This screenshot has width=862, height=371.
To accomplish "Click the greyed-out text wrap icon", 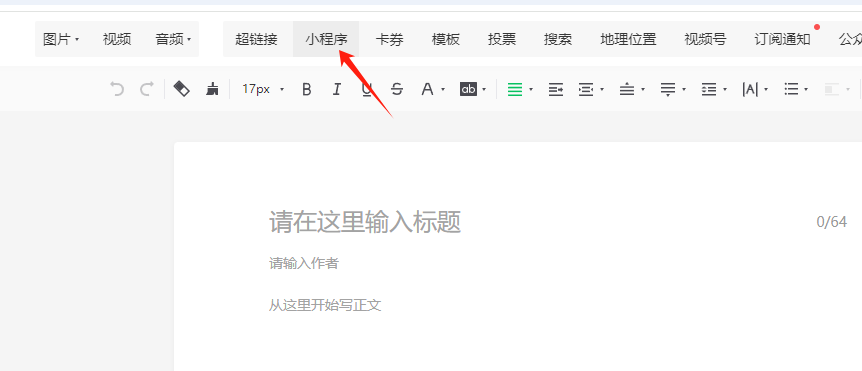I will [x=832, y=89].
